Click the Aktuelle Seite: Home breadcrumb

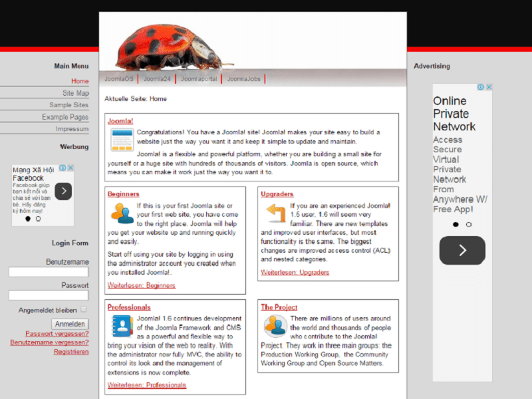[x=136, y=98]
